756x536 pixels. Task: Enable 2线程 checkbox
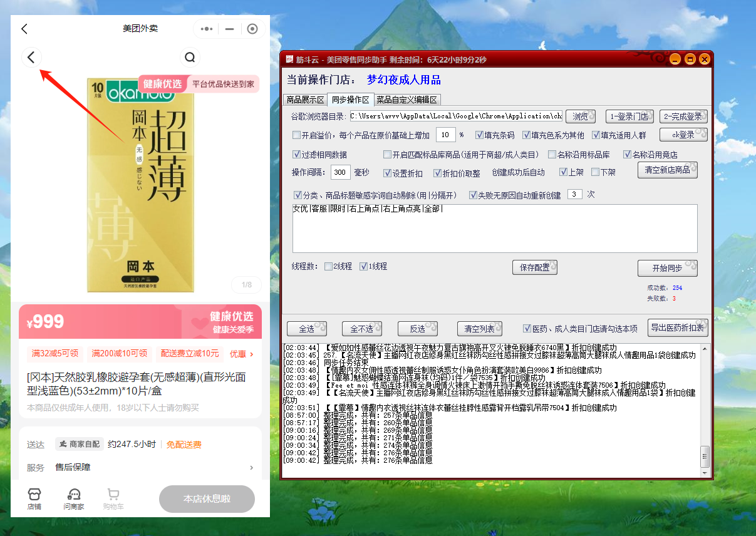(x=328, y=266)
